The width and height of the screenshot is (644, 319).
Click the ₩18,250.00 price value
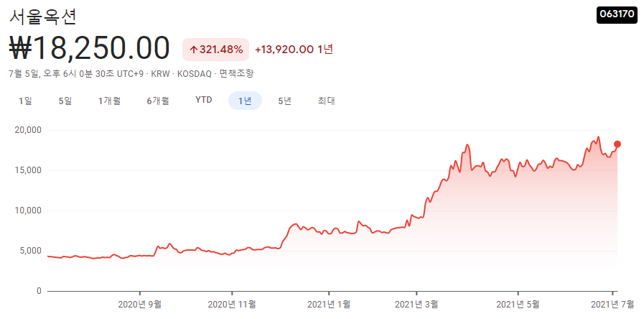pyautogui.click(x=90, y=49)
